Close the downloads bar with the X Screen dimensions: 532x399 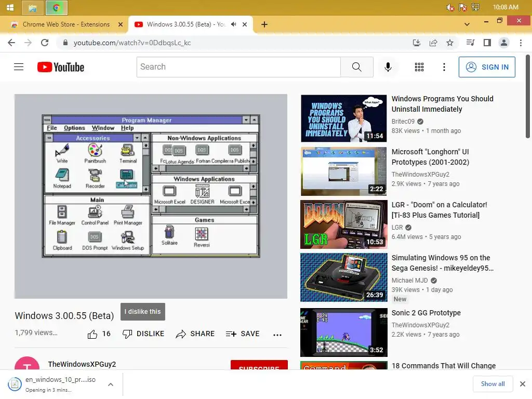point(523,384)
